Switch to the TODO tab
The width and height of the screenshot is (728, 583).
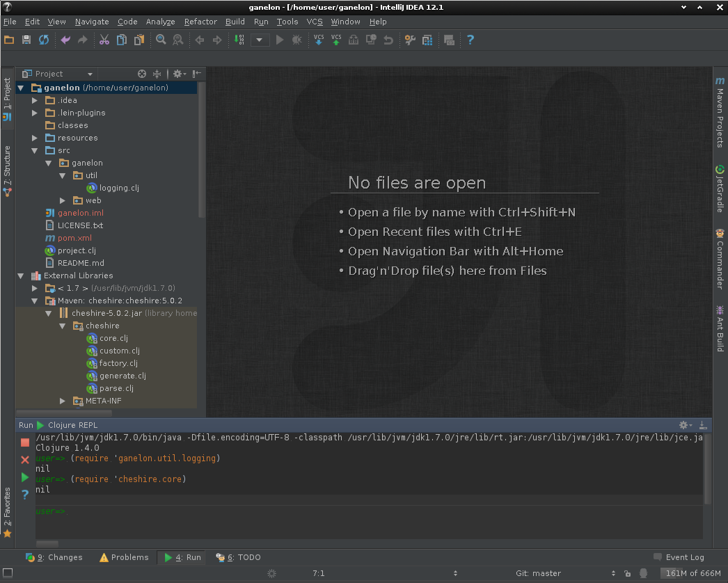click(239, 557)
